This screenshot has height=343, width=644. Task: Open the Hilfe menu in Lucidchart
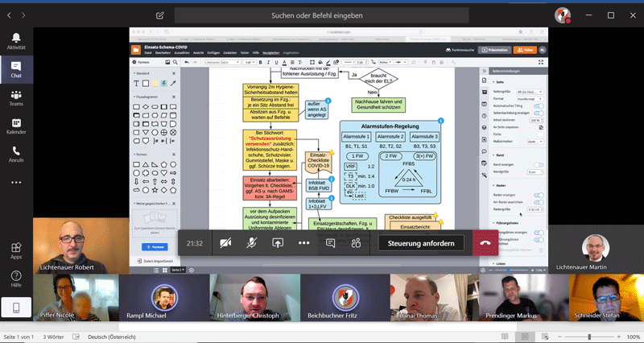(255, 53)
